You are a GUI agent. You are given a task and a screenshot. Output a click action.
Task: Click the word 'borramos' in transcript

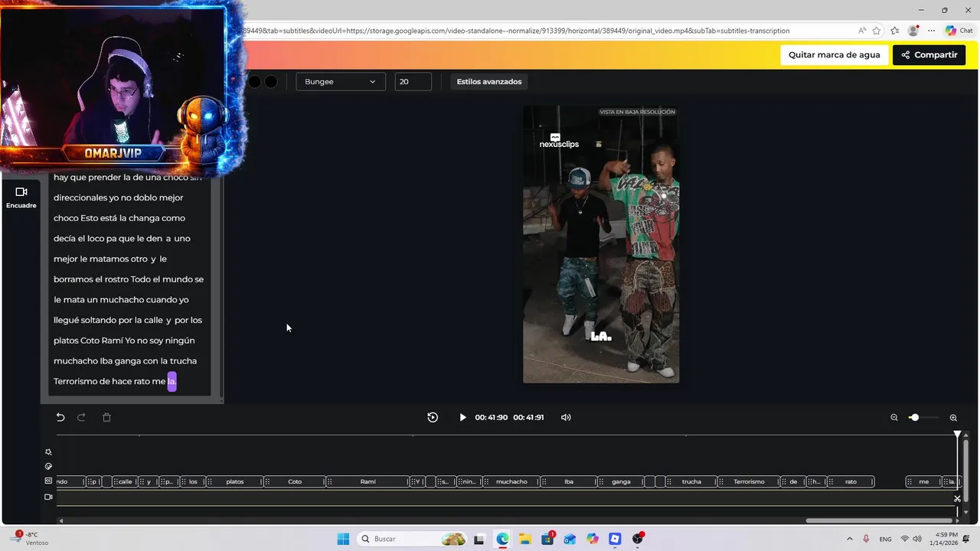pyautogui.click(x=73, y=279)
